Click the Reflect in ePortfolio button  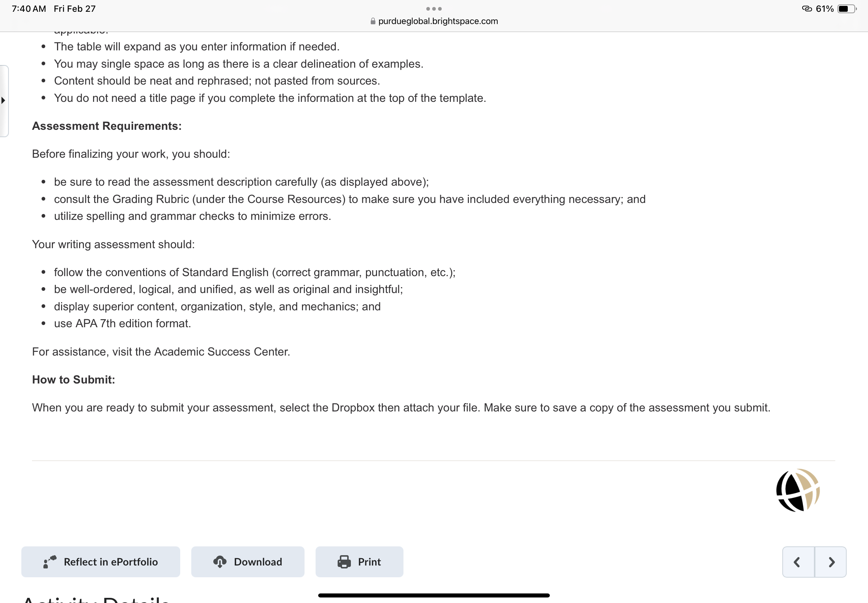[100, 561]
